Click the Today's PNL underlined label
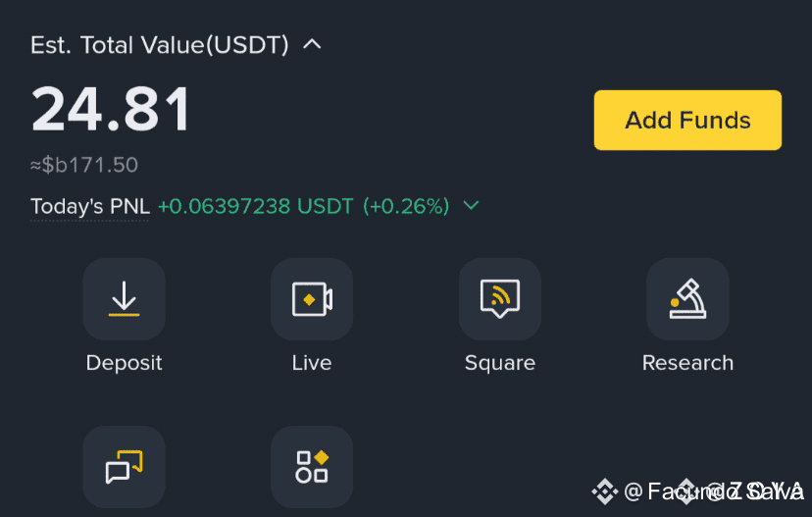812x517 pixels. click(x=90, y=207)
